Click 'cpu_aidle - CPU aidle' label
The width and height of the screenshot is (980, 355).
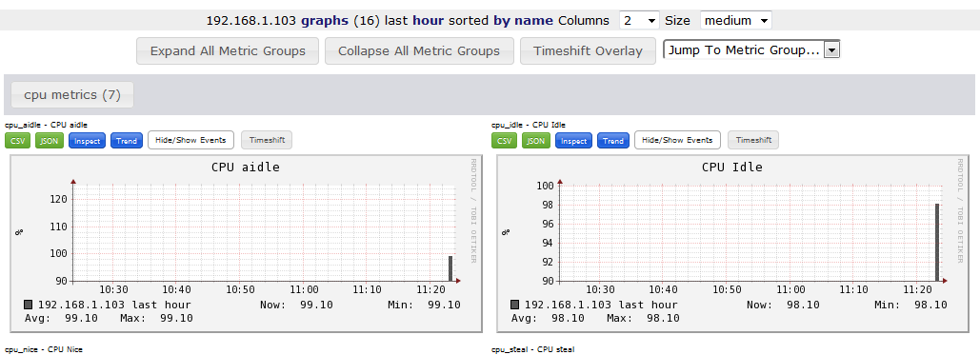click(46, 125)
